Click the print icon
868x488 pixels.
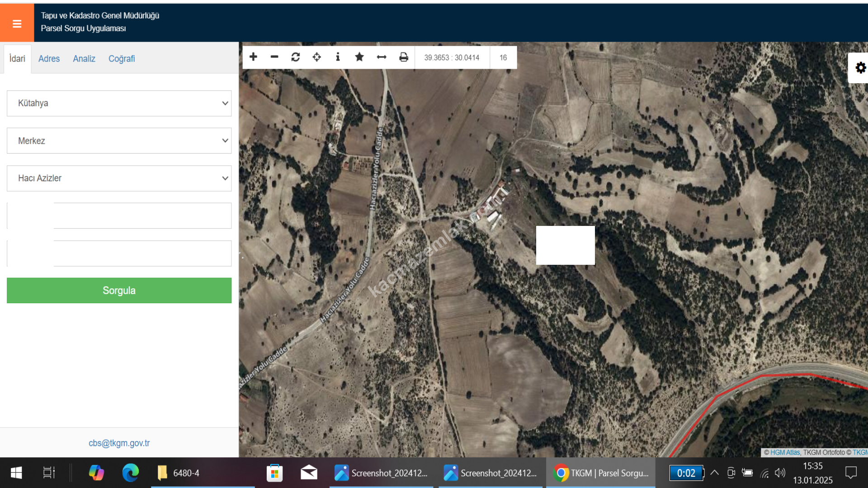coord(404,57)
